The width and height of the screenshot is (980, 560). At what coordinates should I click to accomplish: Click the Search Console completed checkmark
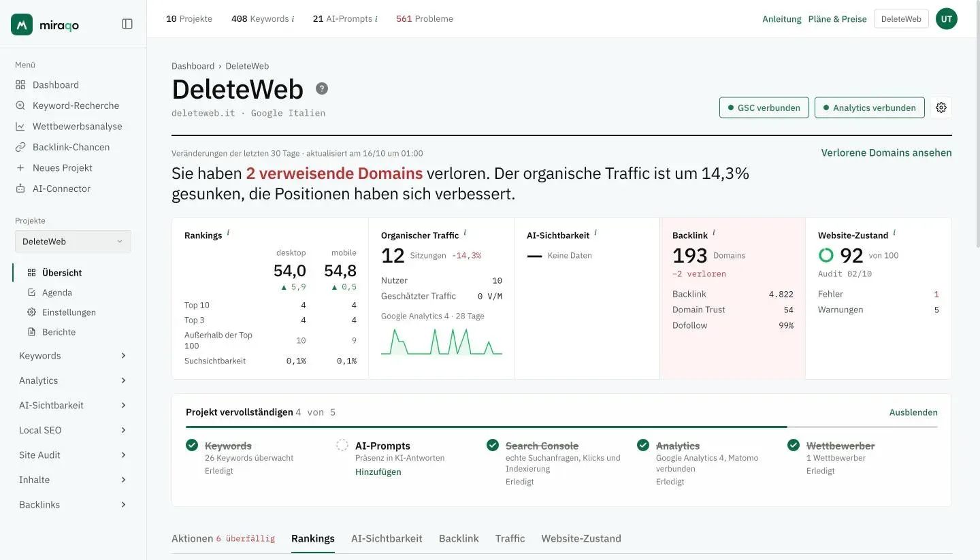pyautogui.click(x=493, y=445)
